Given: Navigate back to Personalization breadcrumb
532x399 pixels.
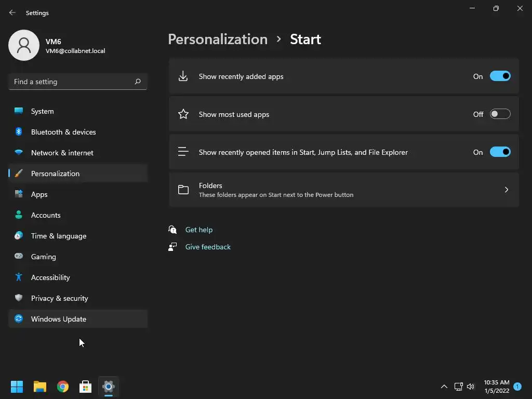Looking at the screenshot, I should [x=218, y=39].
